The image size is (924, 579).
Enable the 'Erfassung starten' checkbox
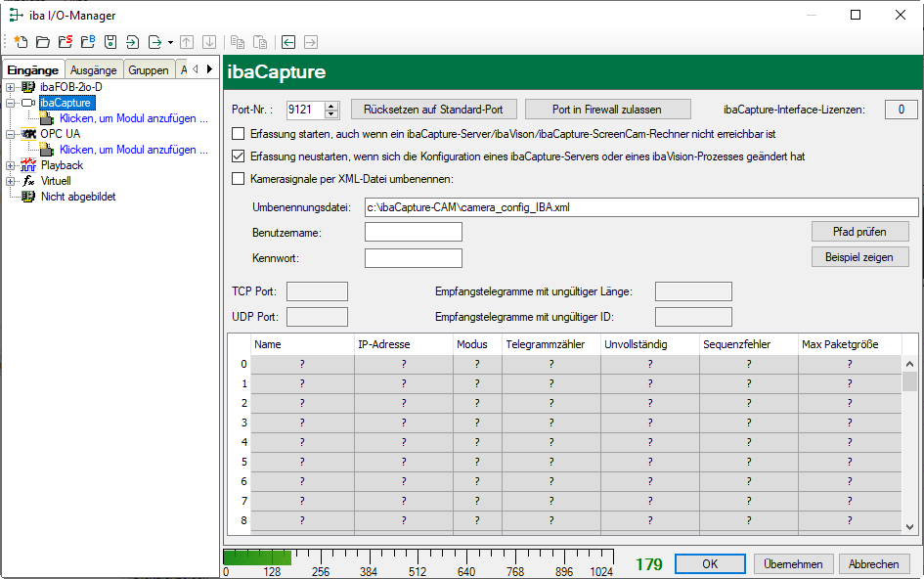[238, 133]
